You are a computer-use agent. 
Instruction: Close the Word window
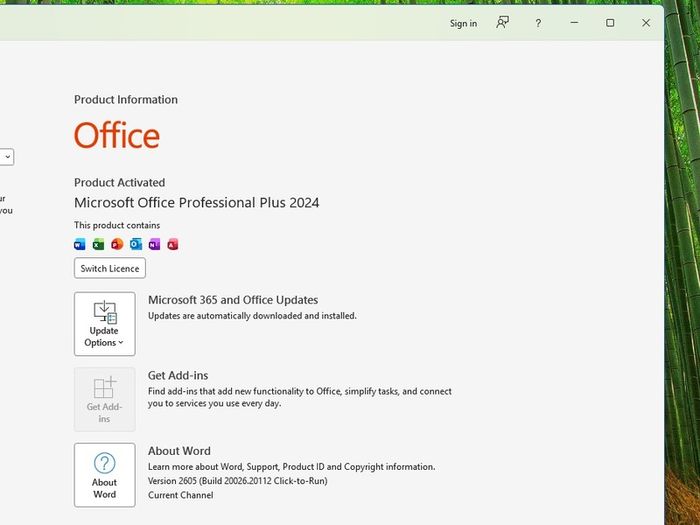pos(646,23)
